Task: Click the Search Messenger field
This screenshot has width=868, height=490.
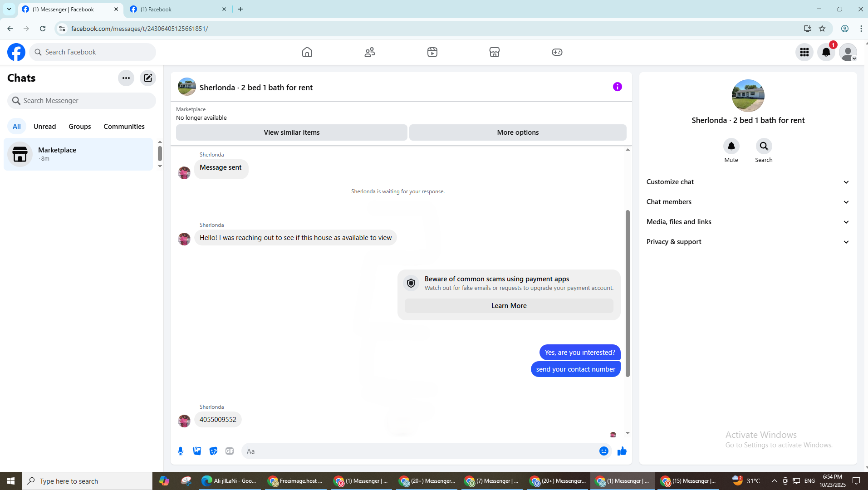Action: click(x=82, y=101)
